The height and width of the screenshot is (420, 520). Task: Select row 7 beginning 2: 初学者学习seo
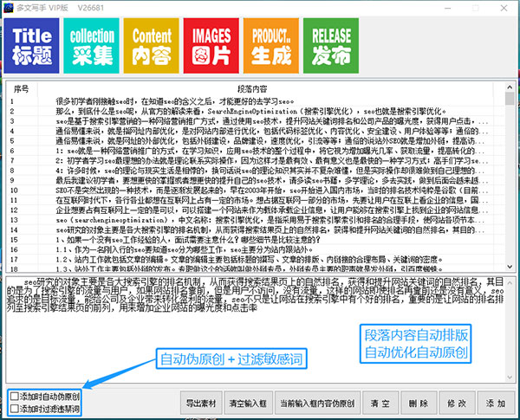tap(256, 161)
